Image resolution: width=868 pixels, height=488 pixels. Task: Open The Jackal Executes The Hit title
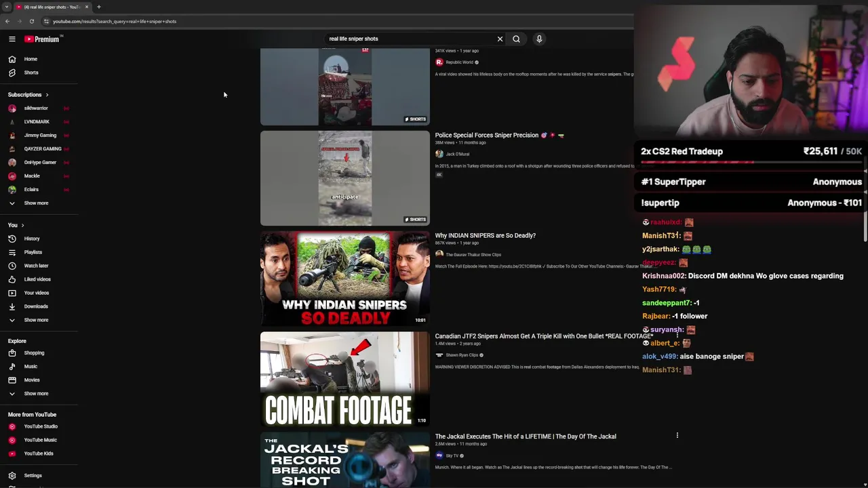pyautogui.click(x=526, y=436)
